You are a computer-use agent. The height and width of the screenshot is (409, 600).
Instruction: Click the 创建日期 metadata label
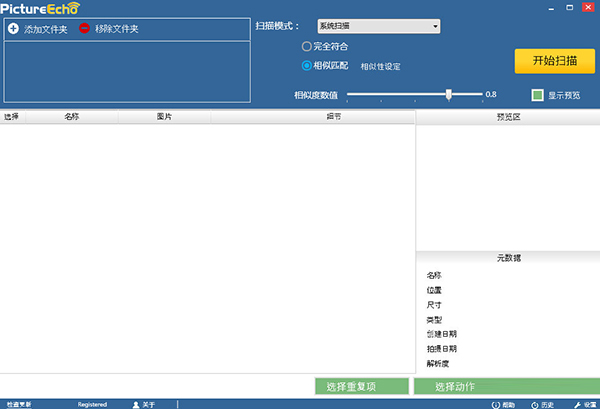click(442, 334)
